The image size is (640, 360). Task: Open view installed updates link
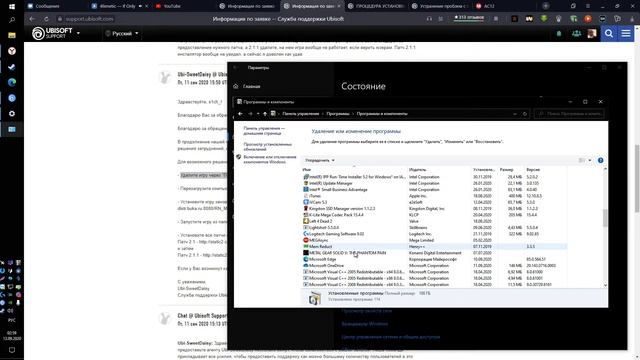pos(267,147)
